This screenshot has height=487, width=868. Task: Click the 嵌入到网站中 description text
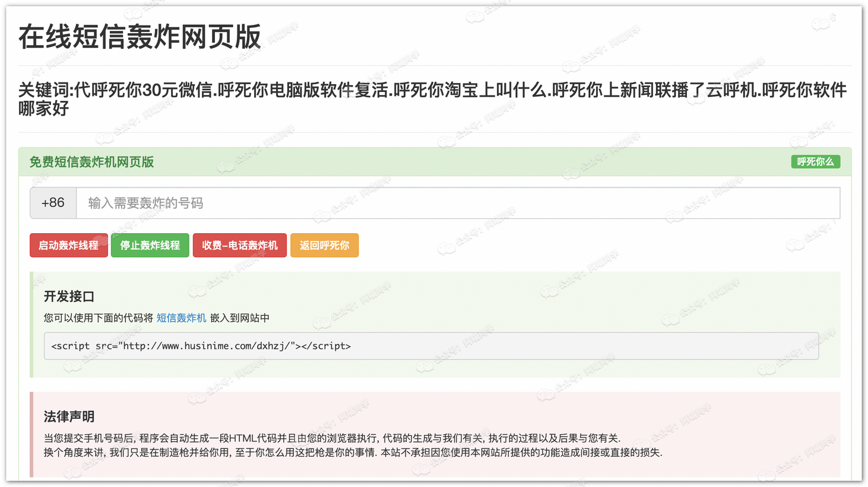pos(239,319)
